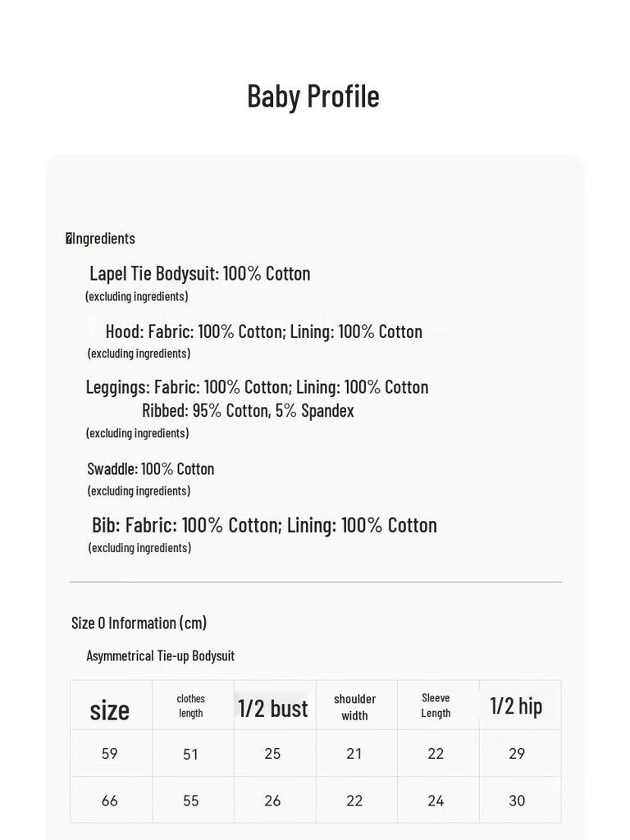Select the Sleeve Length column header

(x=436, y=705)
